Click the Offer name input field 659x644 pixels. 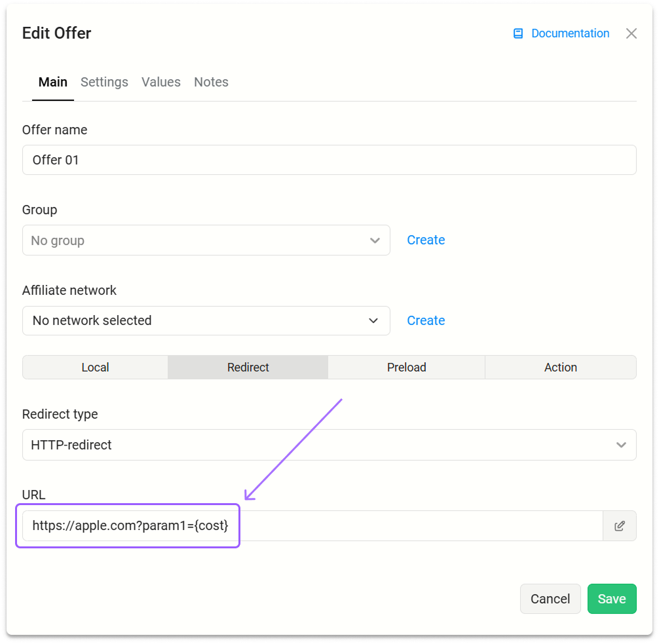(x=329, y=160)
